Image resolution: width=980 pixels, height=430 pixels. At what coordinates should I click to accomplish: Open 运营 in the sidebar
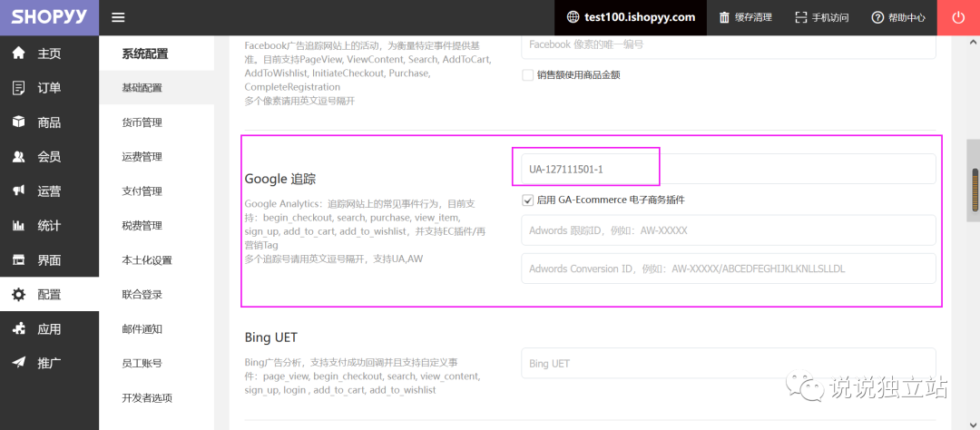(49, 191)
